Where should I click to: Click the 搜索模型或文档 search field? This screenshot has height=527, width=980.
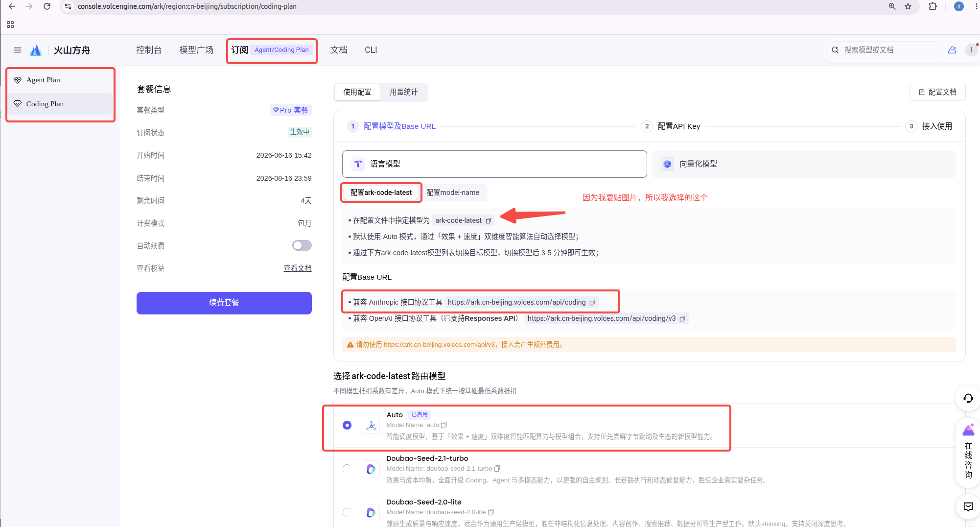pyautogui.click(x=883, y=50)
